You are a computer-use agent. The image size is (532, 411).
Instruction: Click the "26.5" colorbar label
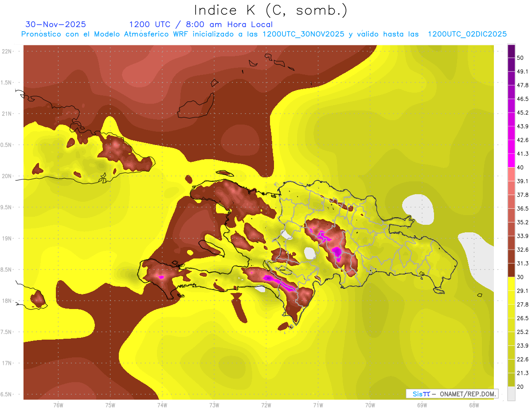pyautogui.click(x=522, y=318)
